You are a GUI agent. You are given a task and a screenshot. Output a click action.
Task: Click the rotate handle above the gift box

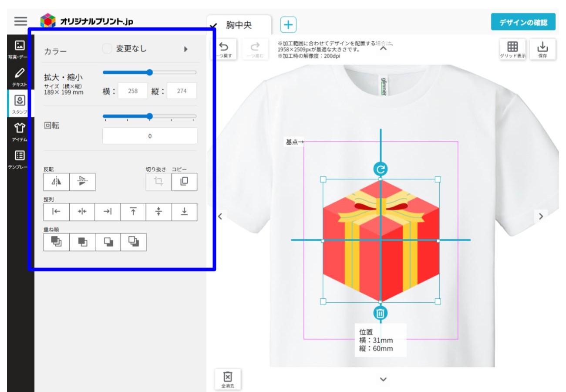click(x=380, y=169)
